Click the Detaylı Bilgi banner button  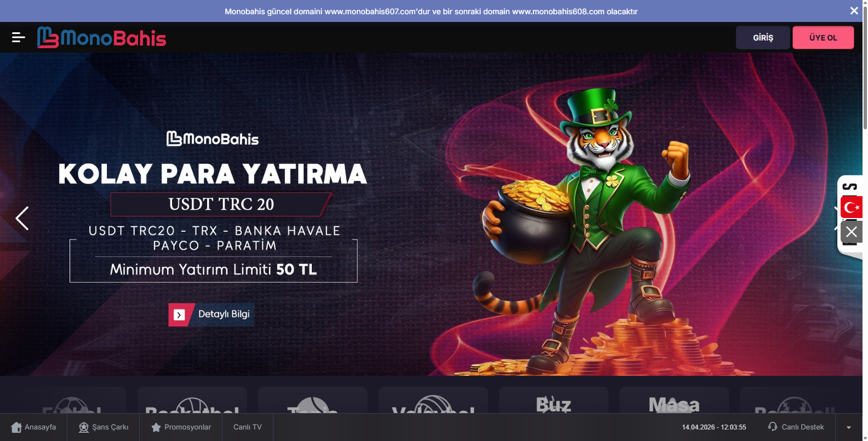(211, 314)
